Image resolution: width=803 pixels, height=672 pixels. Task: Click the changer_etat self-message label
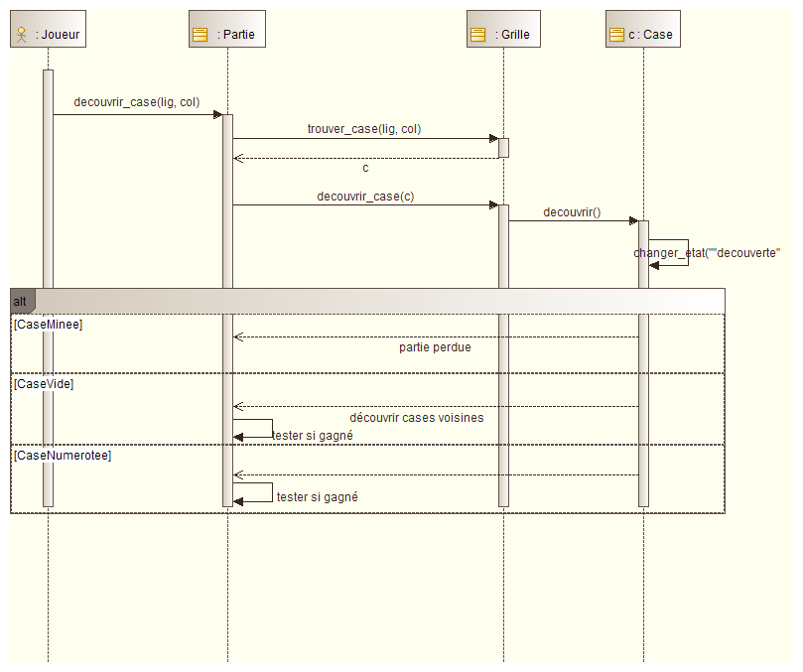707,253
